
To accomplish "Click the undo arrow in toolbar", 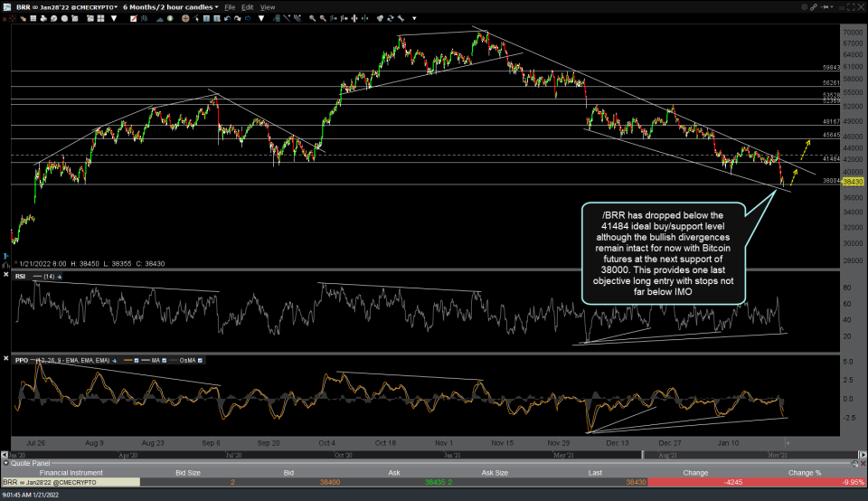I will [227, 18].
